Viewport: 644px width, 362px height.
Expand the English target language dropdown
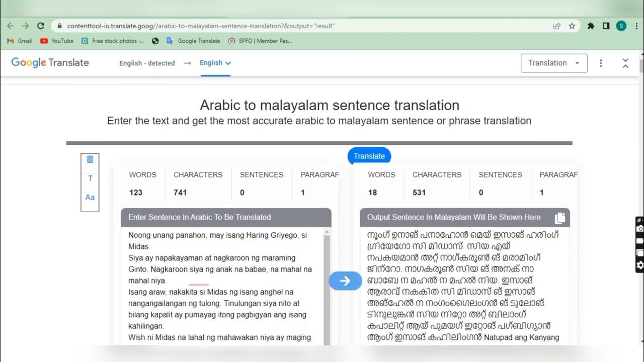[215, 63]
